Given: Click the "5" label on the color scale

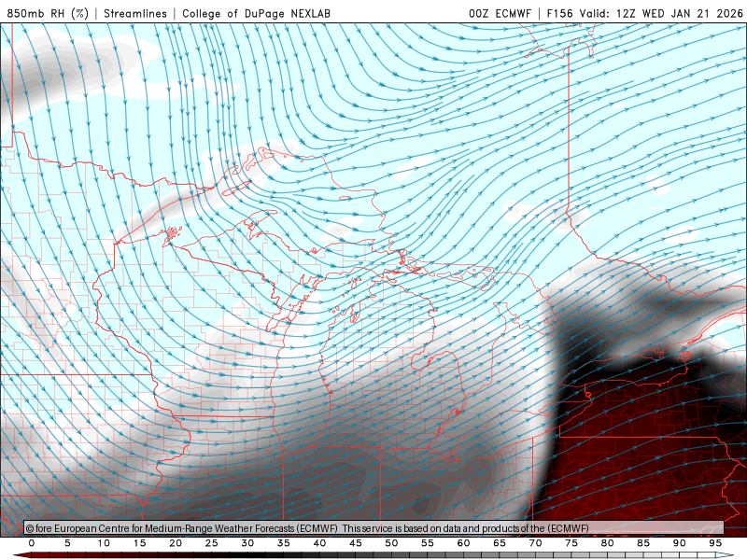Looking at the screenshot, I should 67,543.
